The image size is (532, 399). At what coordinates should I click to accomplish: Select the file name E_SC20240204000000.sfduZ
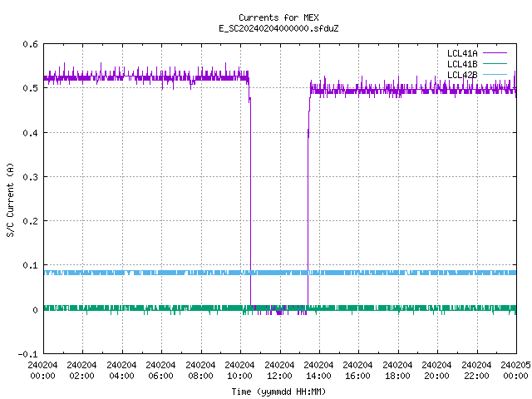pyautogui.click(x=278, y=28)
